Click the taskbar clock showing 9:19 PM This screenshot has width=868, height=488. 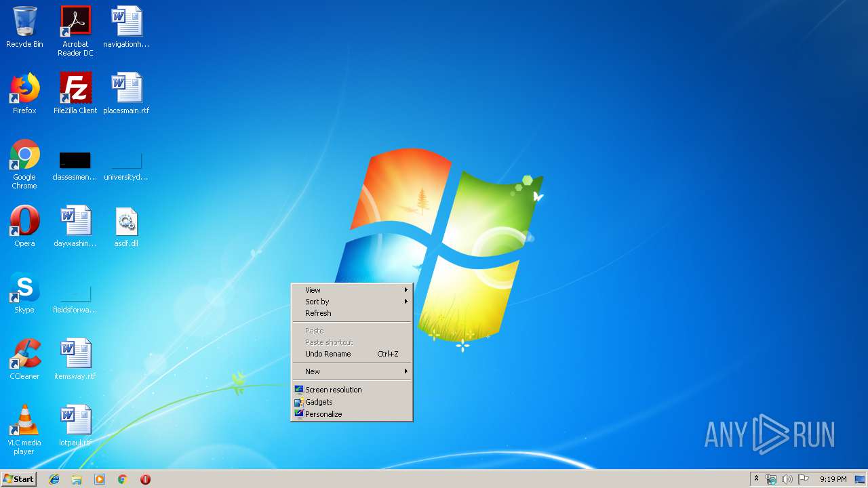coord(833,479)
